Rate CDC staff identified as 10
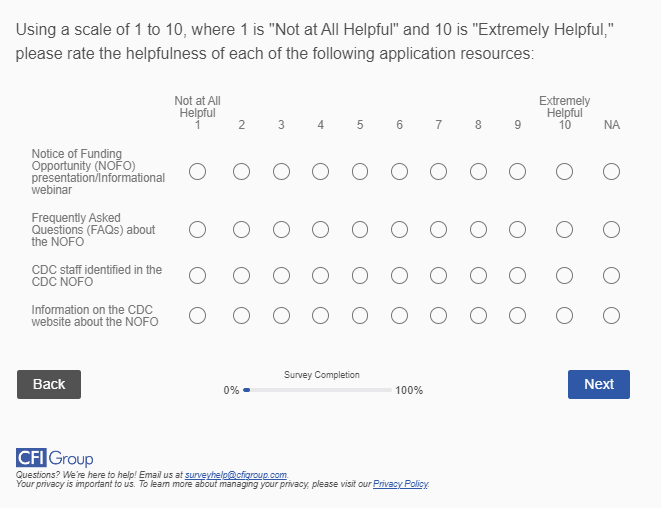661x508 pixels. tap(565, 275)
